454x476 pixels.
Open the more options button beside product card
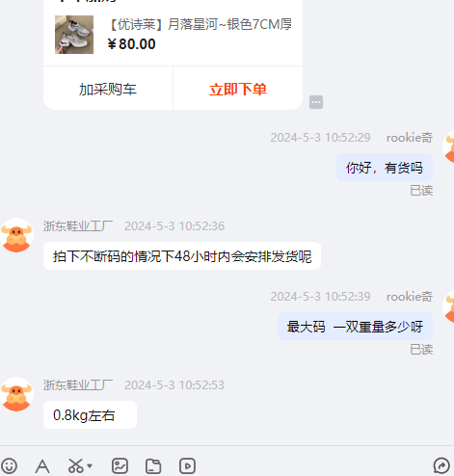pos(316,102)
